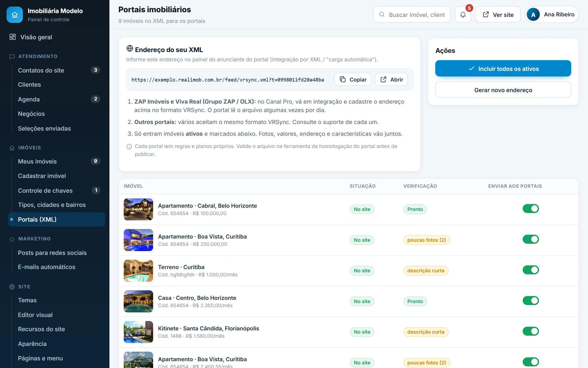Select Posts para redes sociais
The width and height of the screenshot is (588, 368).
[57, 253]
